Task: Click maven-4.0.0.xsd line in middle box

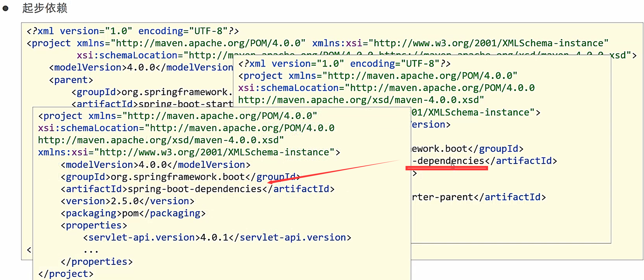Action: tap(361, 100)
